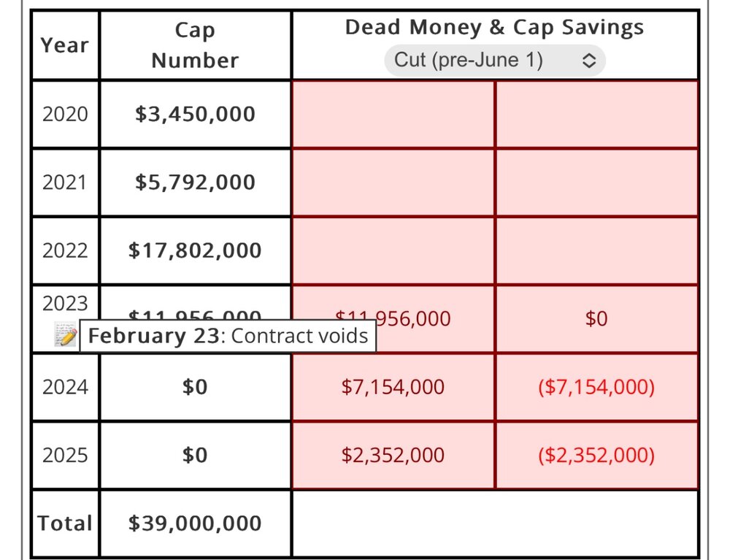This screenshot has height=560, width=730.
Task: Click the $39,000,000 total cap number
Action: coord(195,523)
